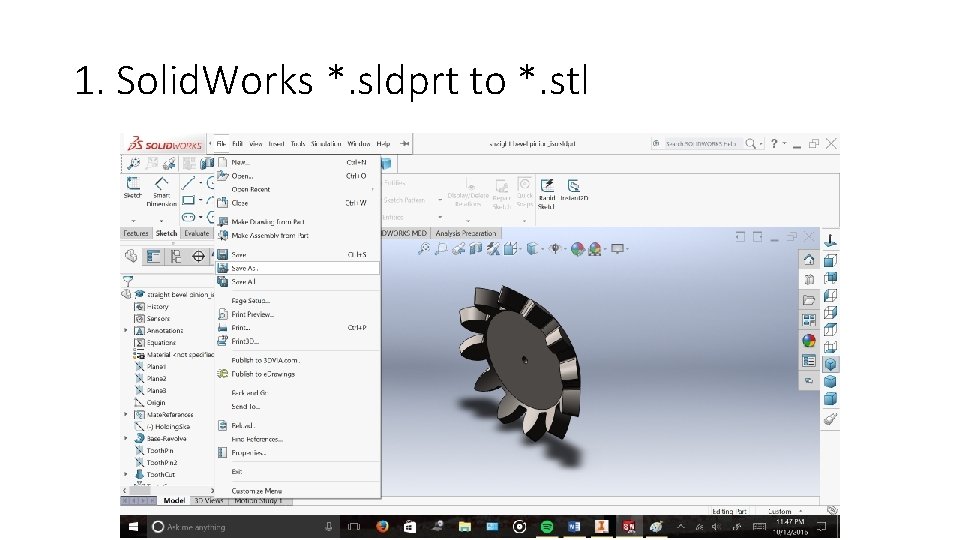960x540 pixels.
Task: Switch to the Features tab
Action: click(136, 233)
